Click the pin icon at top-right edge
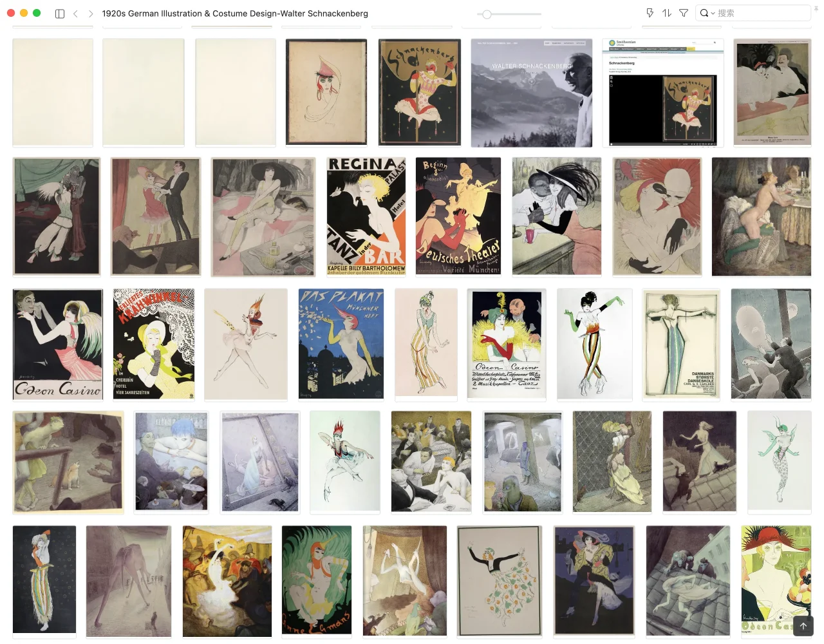 click(x=816, y=8)
